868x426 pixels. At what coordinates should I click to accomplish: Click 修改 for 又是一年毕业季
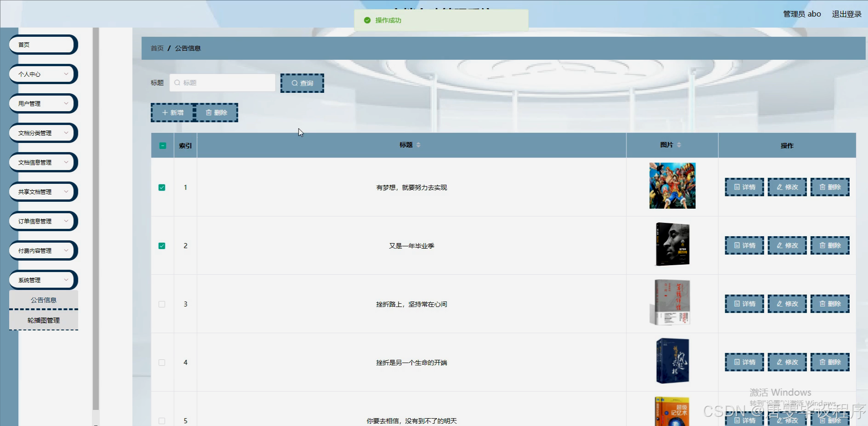click(x=787, y=245)
